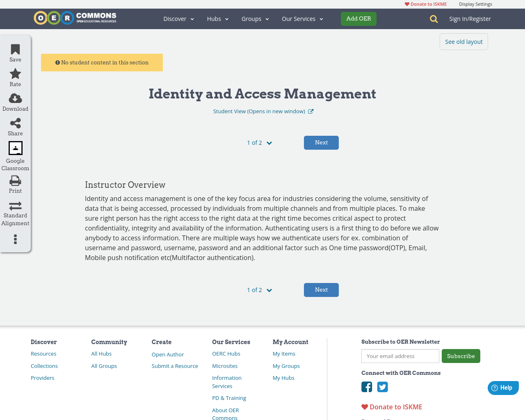Open the Groups menu

point(255,18)
